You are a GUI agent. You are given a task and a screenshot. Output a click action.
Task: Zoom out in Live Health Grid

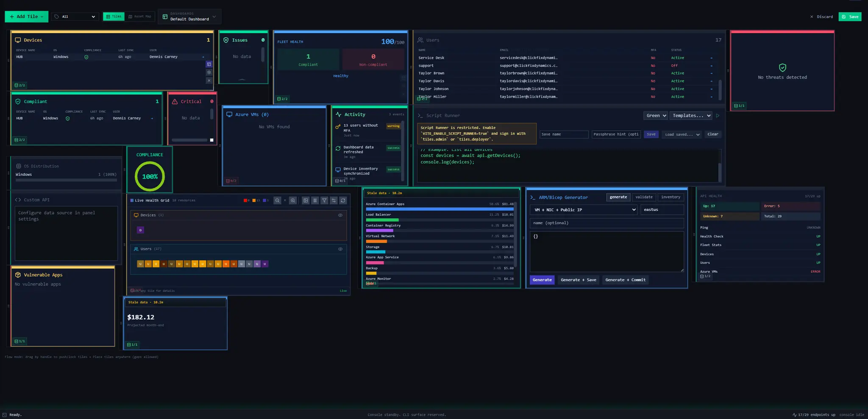[x=277, y=200]
